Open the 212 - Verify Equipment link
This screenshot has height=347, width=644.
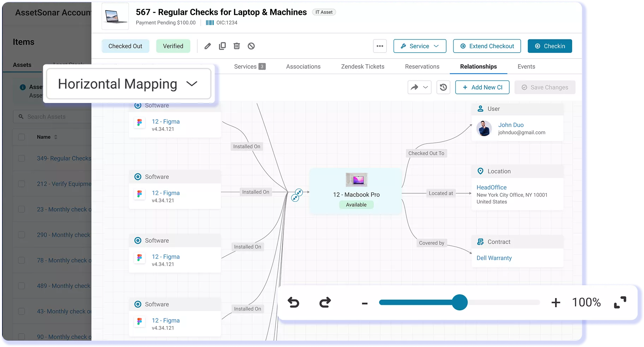(x=64, y=184)
